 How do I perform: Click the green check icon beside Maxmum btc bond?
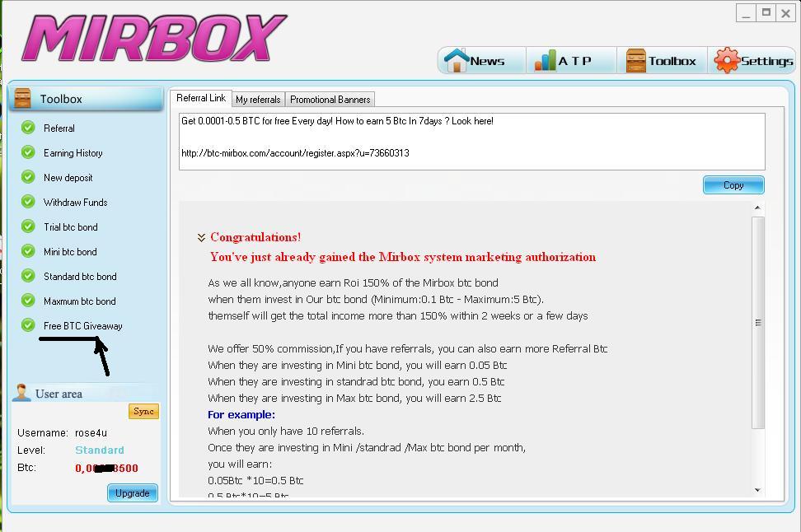(28, 301)
